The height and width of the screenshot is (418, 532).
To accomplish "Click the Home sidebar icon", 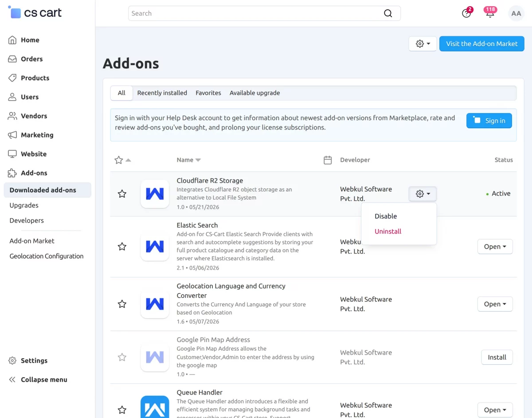I will pyautogui.click(x=12, y=40).
